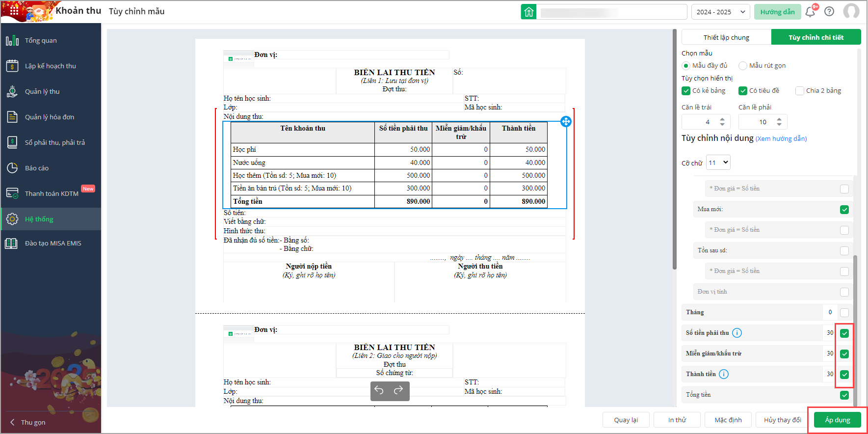
Task: Open the Xem hướng dẫn link
Action: tap(781, 139)
